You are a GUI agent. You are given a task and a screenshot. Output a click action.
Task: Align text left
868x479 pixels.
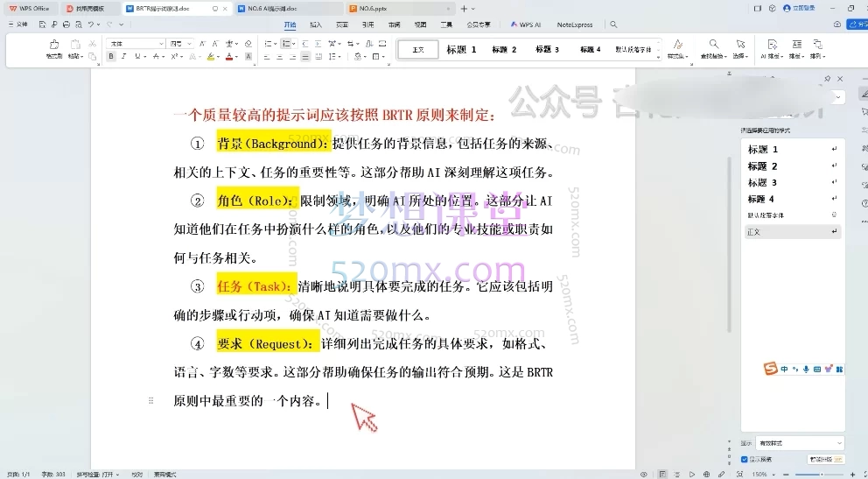267,57
